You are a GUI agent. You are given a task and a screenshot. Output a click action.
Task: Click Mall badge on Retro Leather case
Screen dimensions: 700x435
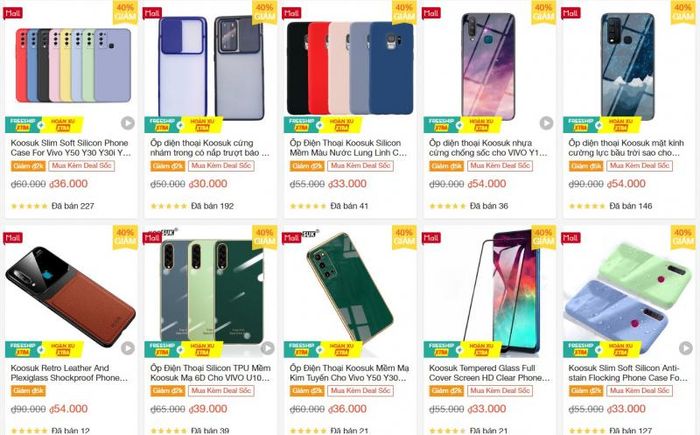pos(12,238)
